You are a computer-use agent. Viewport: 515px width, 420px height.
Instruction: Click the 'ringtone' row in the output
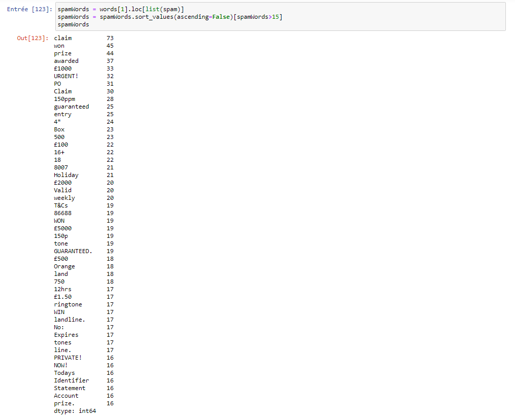click(x=68, y=304)
